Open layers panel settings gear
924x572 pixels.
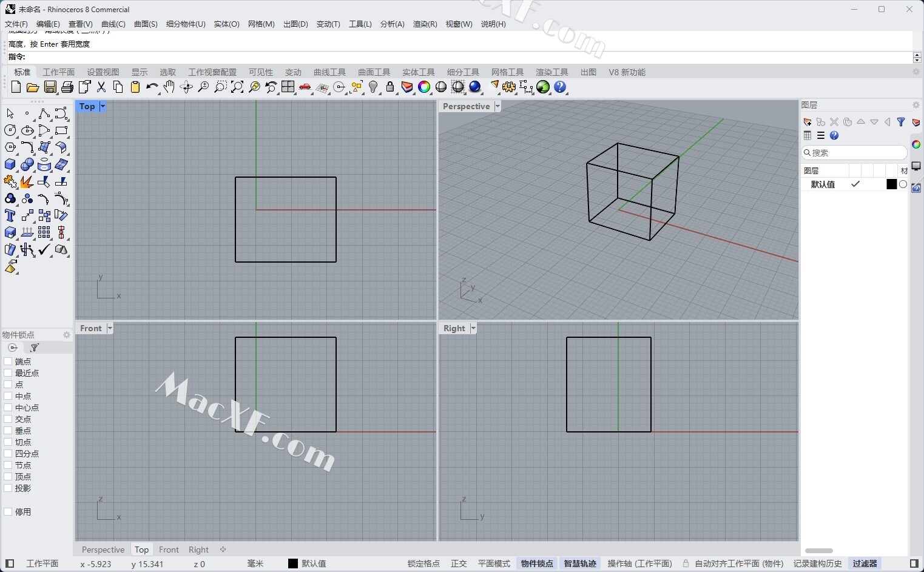(x=916, y=105)
